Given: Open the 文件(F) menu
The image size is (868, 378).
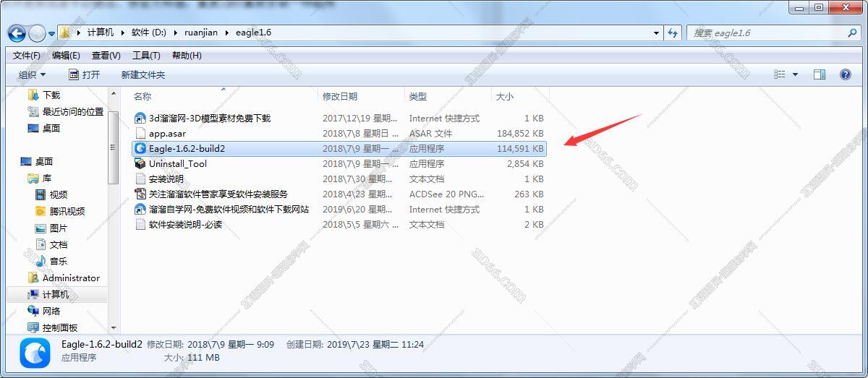Looking at the screenshot, I should [x=27, y=56].
